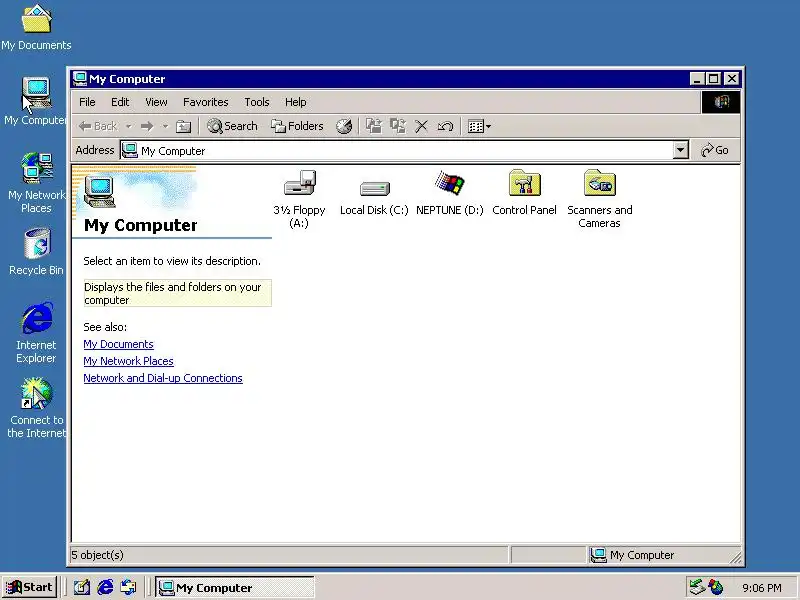Follow Network and Dial-up Connections link
The width and height of the screenshot is (800, 600).
[163, 378]
